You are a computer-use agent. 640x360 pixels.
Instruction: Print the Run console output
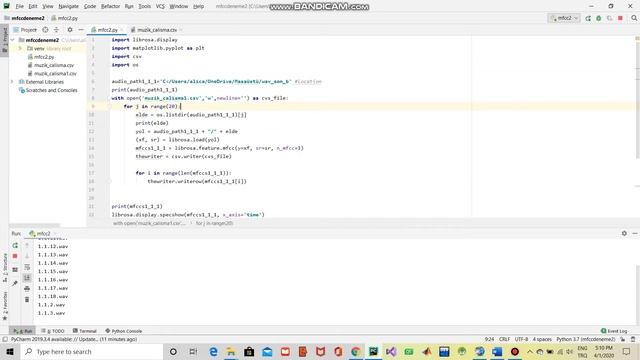27,289
